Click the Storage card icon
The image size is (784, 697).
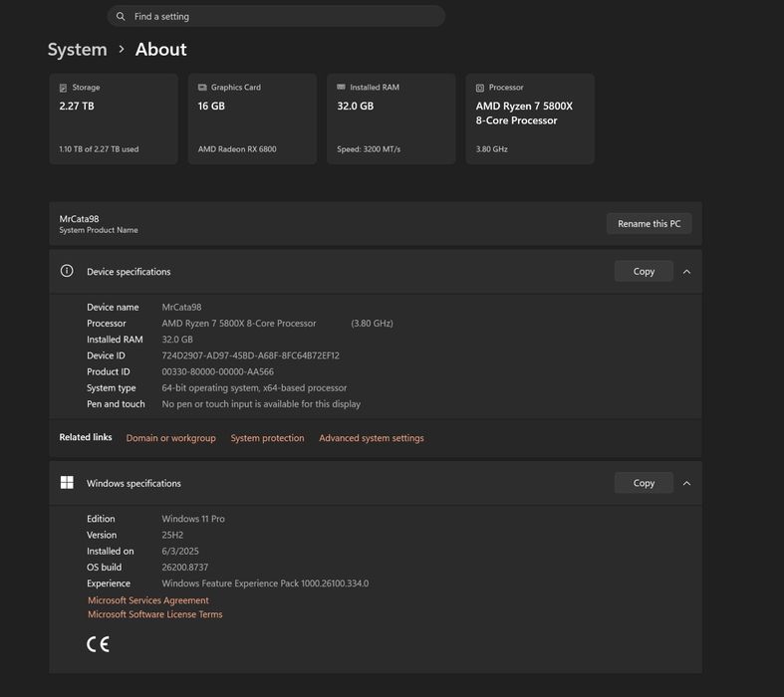point(63,88)
